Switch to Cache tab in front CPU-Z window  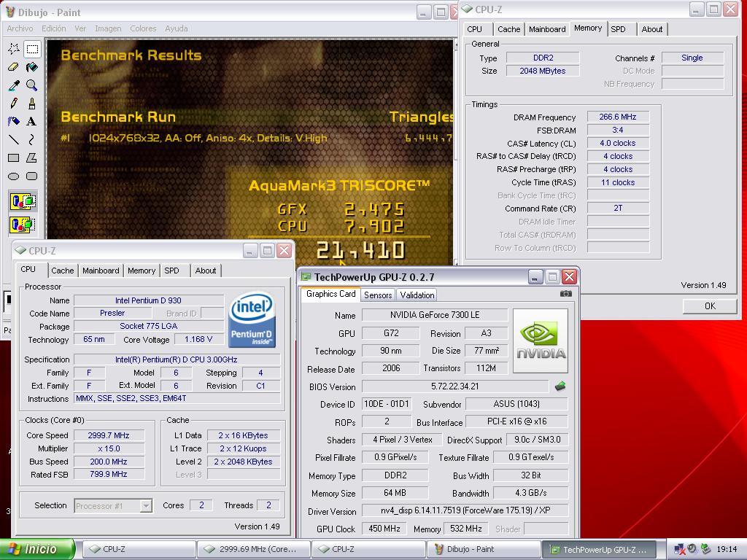pyautogui.click(x=63, y=271)
